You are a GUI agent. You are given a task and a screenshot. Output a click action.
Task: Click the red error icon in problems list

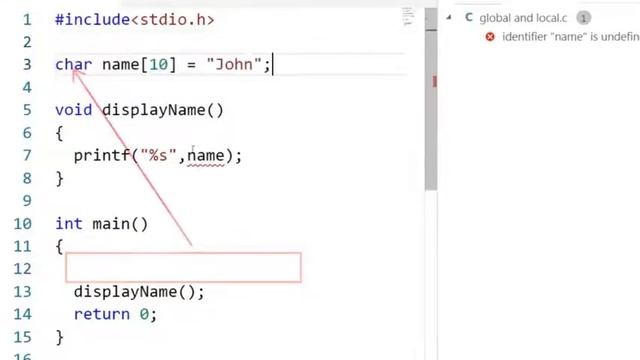[x=490, y=37]
